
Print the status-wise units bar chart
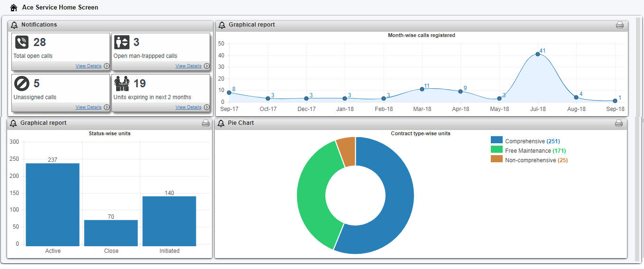206,123
